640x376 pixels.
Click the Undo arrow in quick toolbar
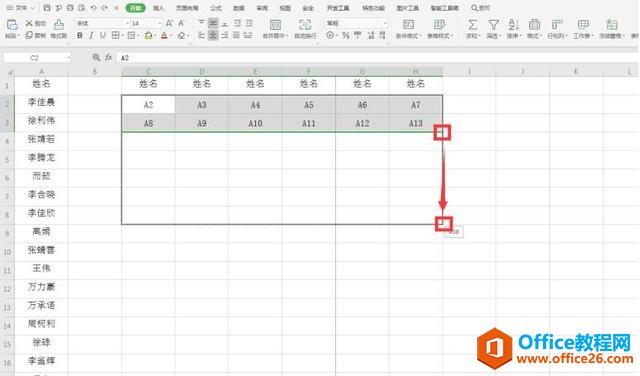coord(93,8)
